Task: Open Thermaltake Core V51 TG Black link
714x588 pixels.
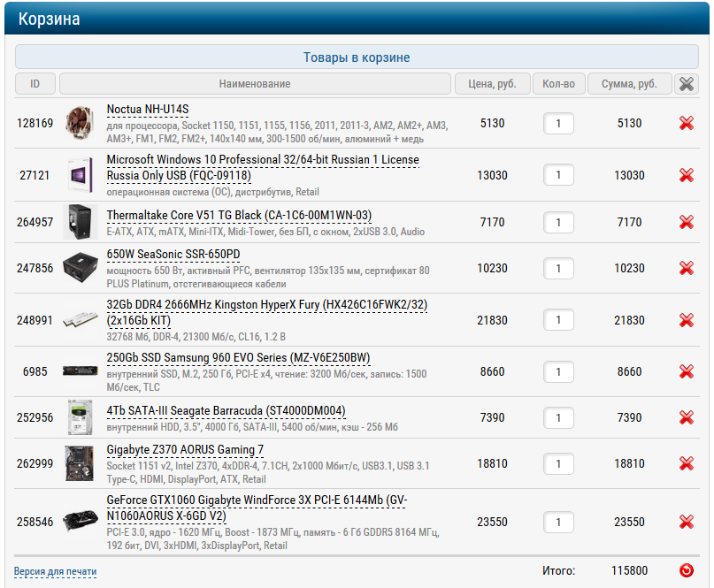Action: pyautogui.click(x=239, y=215)
